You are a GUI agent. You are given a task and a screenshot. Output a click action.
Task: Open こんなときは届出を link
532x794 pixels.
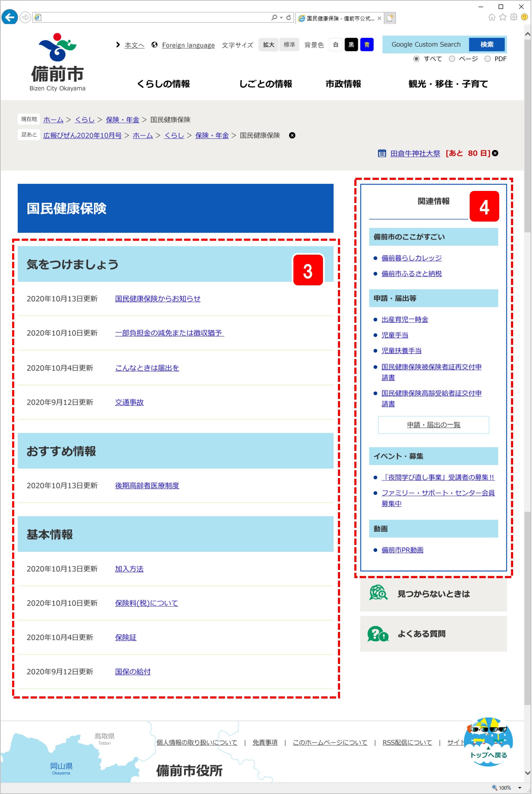tap(147, 368)
